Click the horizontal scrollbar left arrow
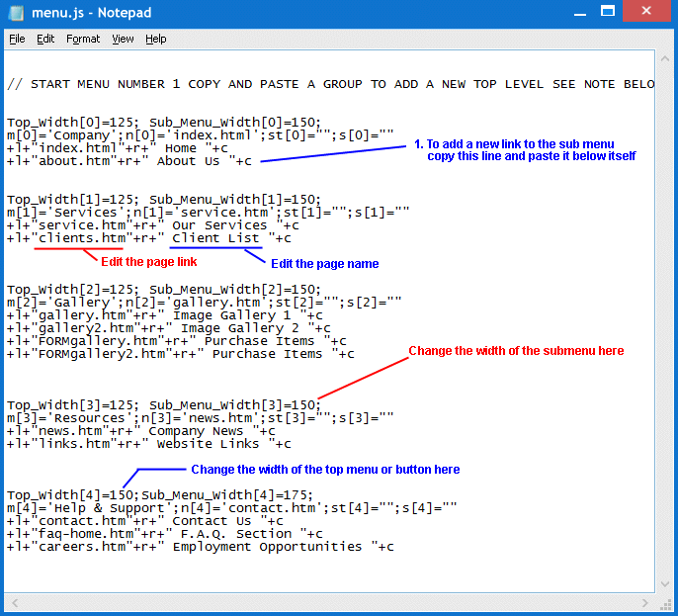The image size is (678, 616). 13,600
